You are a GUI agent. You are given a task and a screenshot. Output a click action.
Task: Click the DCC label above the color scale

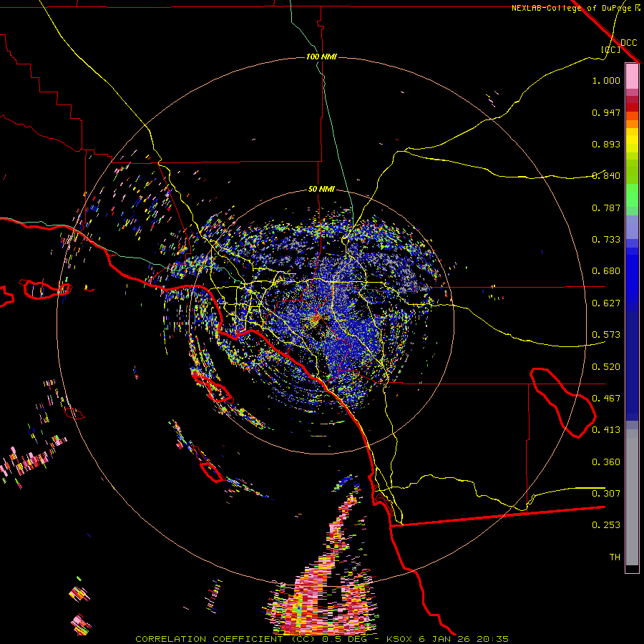coord(629,43)
